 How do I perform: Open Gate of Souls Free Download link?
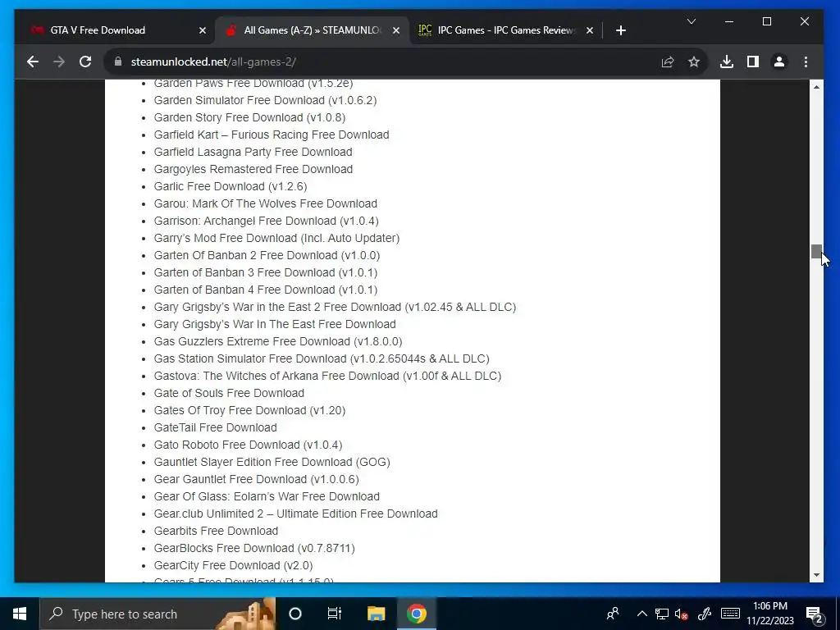pos(230,393)
